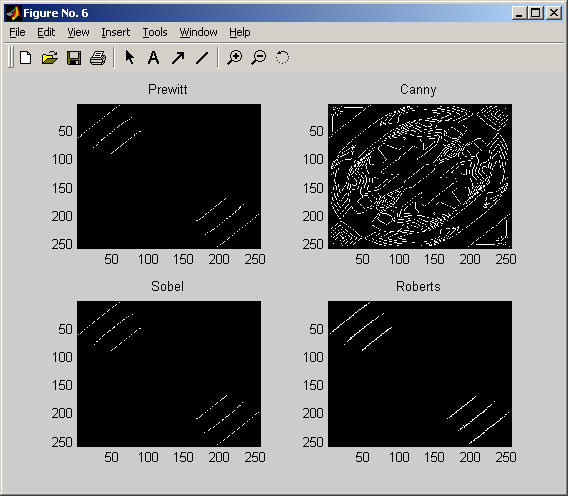This screenshot has width=568, height=496.
Task: Click the MATLAB icon in title bar
Action: 13,13
